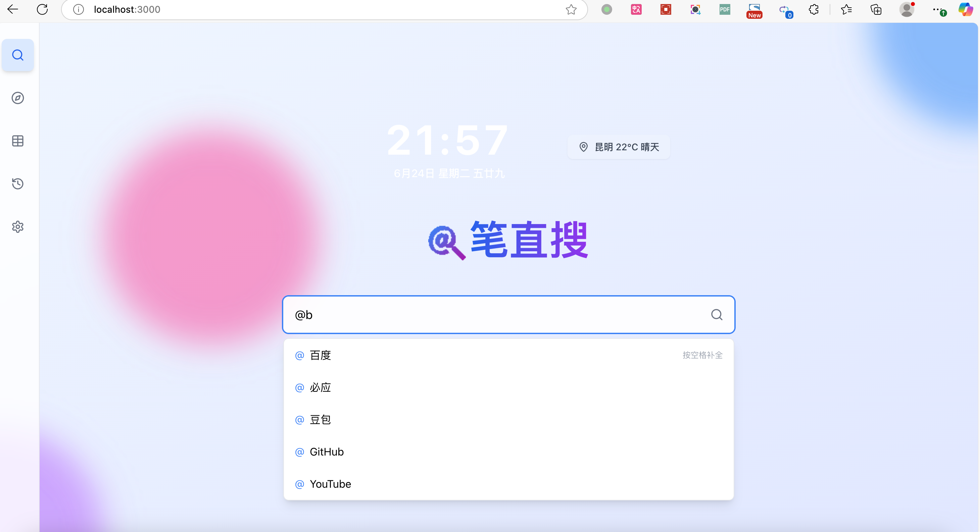Click the 按空格补全 hint text
980x532 pixels.
(702, 355)
